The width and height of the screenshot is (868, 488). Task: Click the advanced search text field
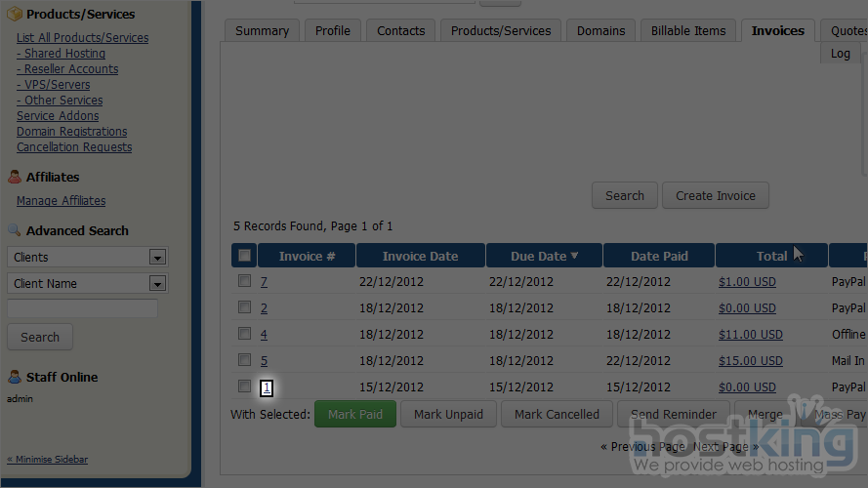(x=82, y=308)
